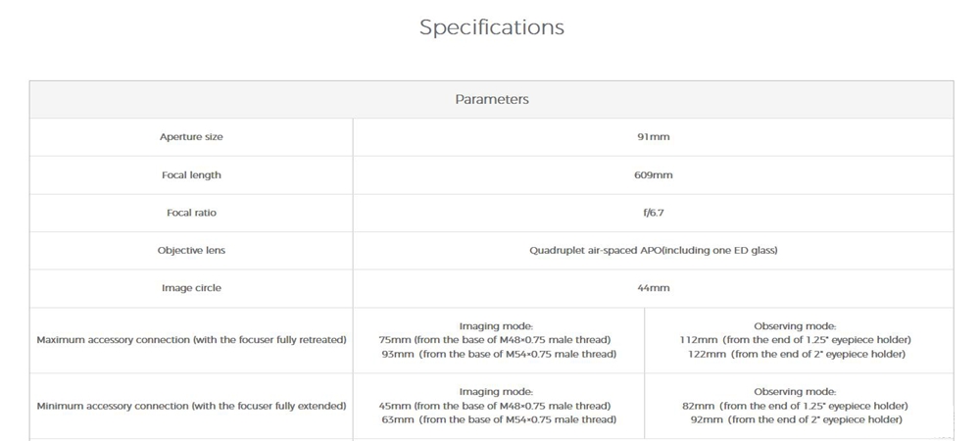The width and height of the screenshot is (980, 441).
Task: Select the Parameters table header
Action: [x=491, y=99]
